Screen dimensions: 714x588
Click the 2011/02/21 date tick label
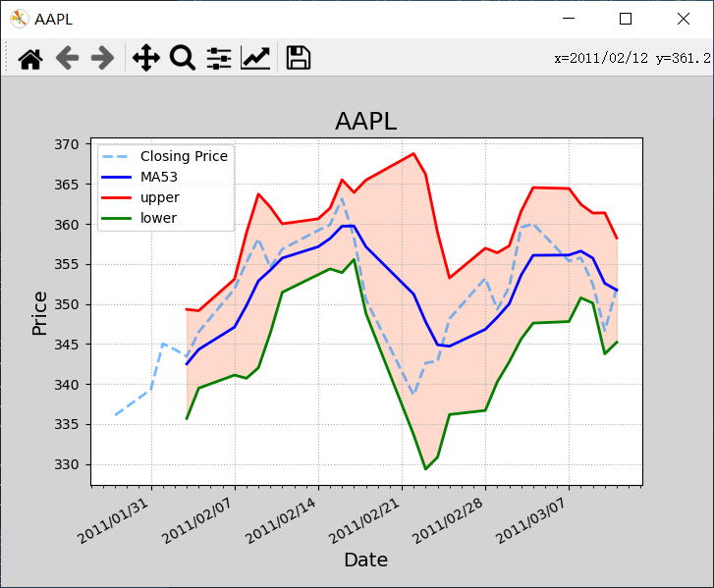coord(363,521)
